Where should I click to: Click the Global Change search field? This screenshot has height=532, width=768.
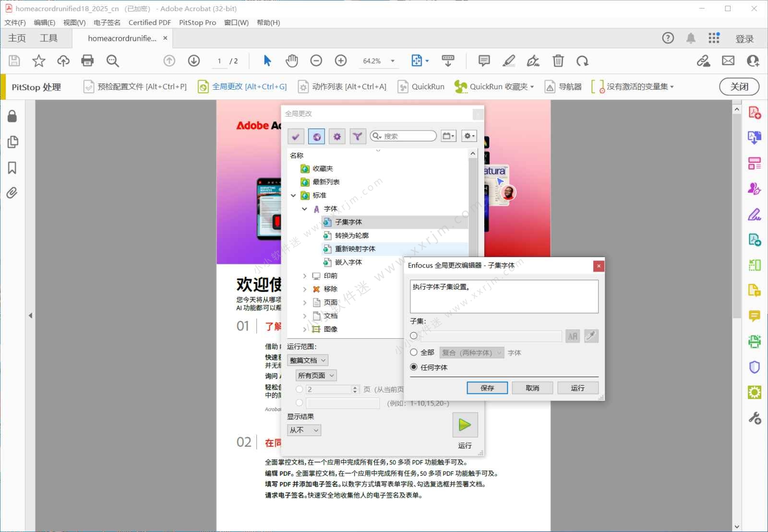tap(403, 136)
